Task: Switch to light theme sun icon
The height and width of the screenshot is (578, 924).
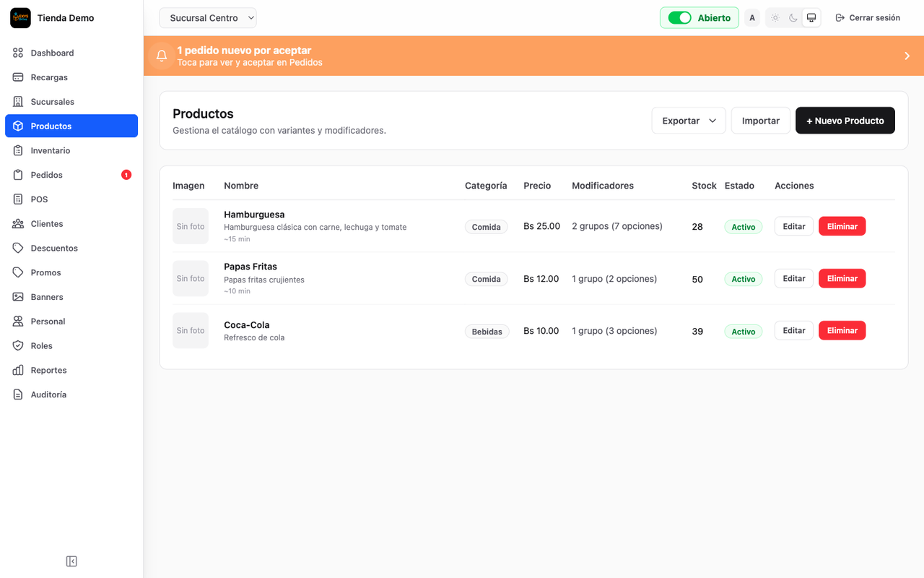Action: pyautogui.click(x=775, y=18)
